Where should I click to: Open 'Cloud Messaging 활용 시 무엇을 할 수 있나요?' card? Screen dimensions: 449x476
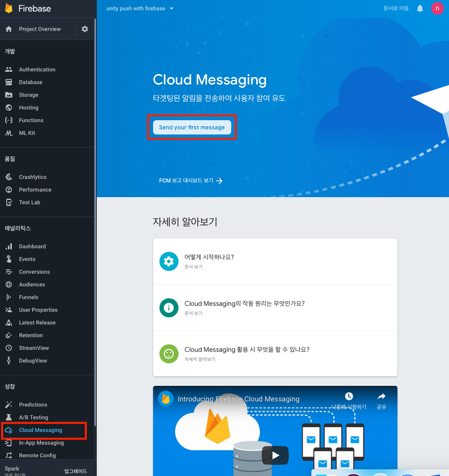[x=275, y=354]
